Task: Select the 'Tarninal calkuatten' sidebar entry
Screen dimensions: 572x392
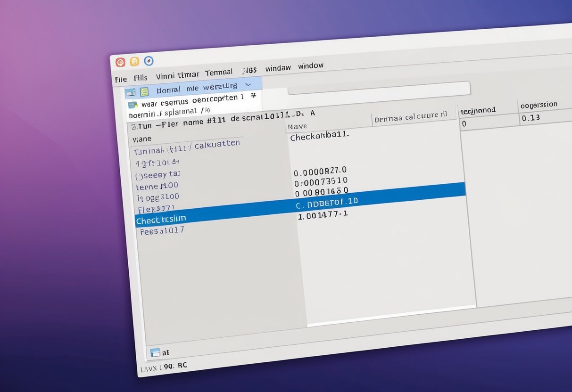Action: pyautogui.click(x=187, y=147)
